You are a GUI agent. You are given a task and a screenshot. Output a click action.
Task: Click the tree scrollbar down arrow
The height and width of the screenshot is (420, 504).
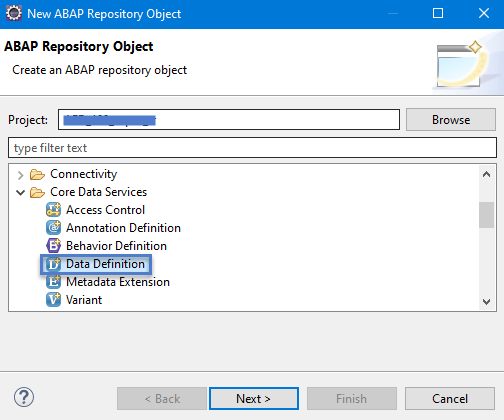tap(486, 302)
